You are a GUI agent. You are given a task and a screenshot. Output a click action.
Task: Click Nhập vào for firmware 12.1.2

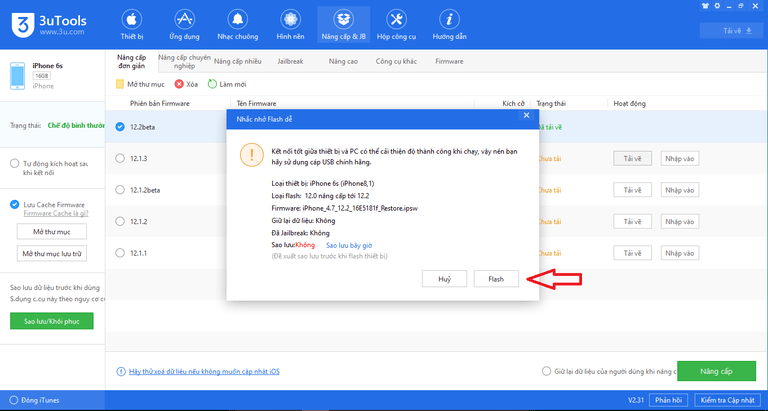[680, 221]
